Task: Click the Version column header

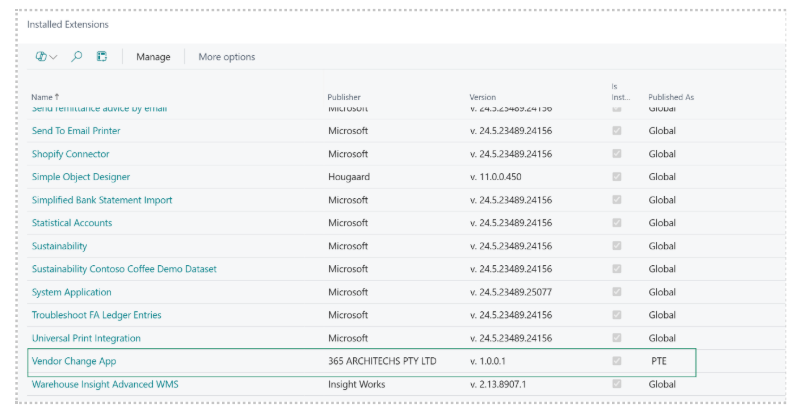Action: (x=482, y=97)
